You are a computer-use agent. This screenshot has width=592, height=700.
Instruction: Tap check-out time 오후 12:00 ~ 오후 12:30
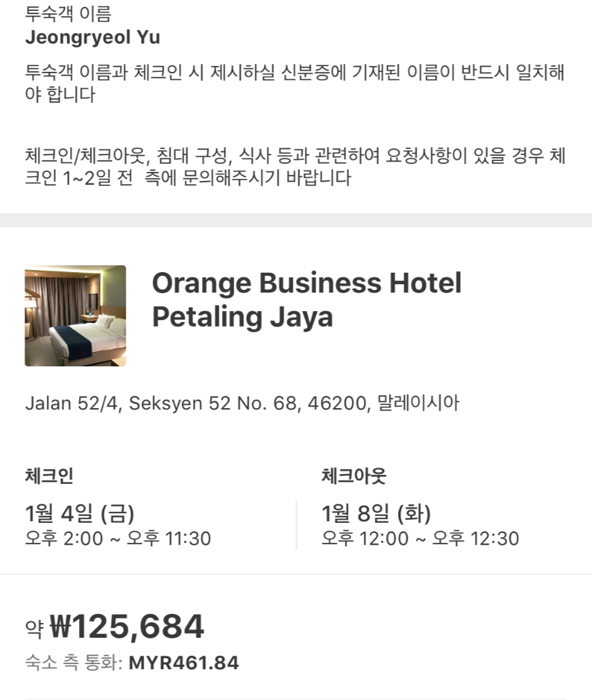(x=420, y=538)
